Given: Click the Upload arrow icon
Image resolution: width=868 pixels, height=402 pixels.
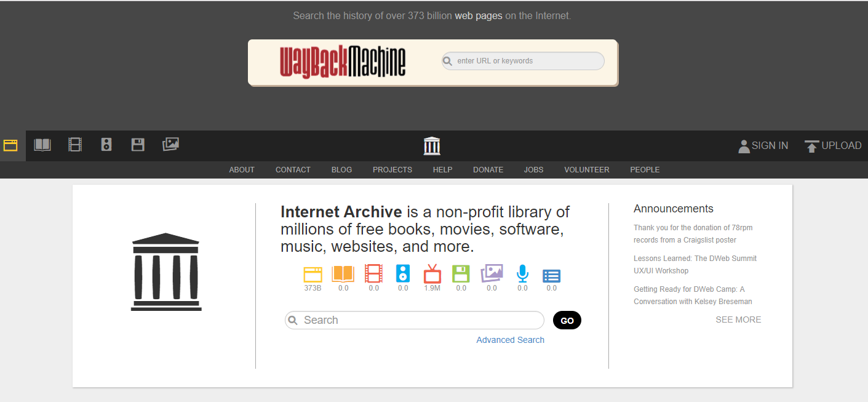Looking at the screenshot, I should click(x=812, y=147).
